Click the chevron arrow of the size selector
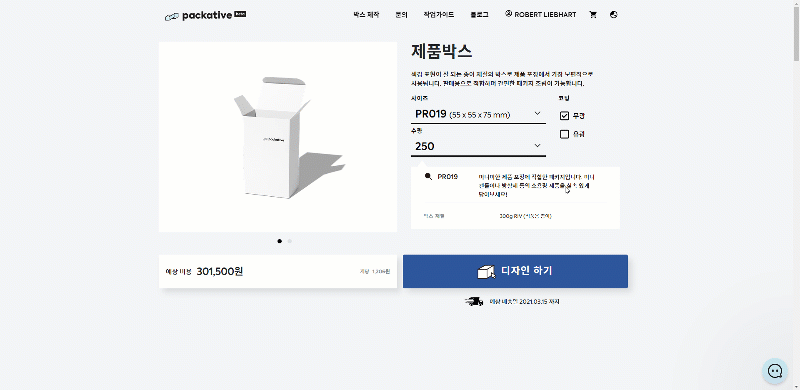 point(537,113)
